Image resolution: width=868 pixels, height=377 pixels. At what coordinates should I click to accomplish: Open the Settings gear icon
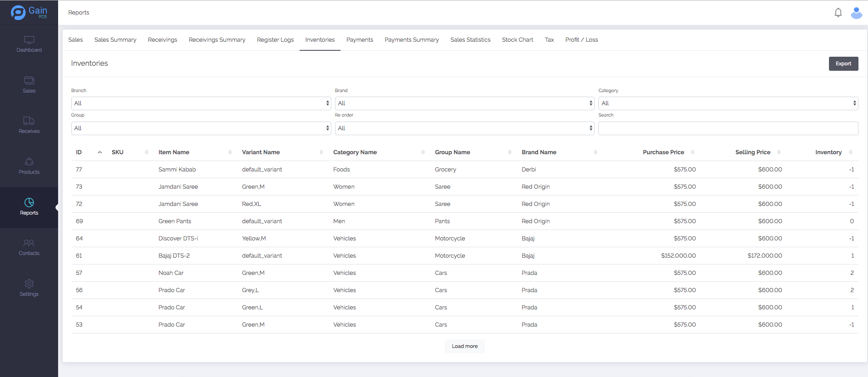coord(29,284)
